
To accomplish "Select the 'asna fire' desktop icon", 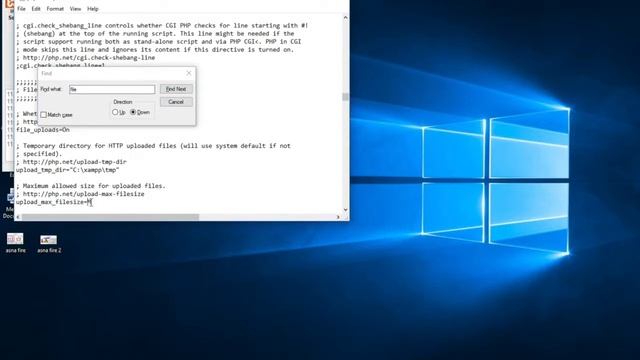I will click(16, 243).
